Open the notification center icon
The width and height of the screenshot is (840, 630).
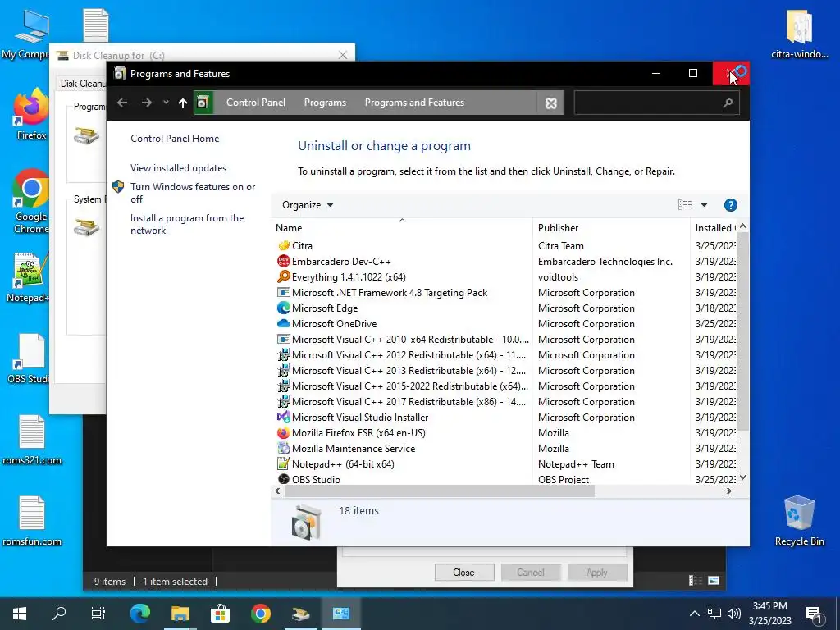point(815,614)
